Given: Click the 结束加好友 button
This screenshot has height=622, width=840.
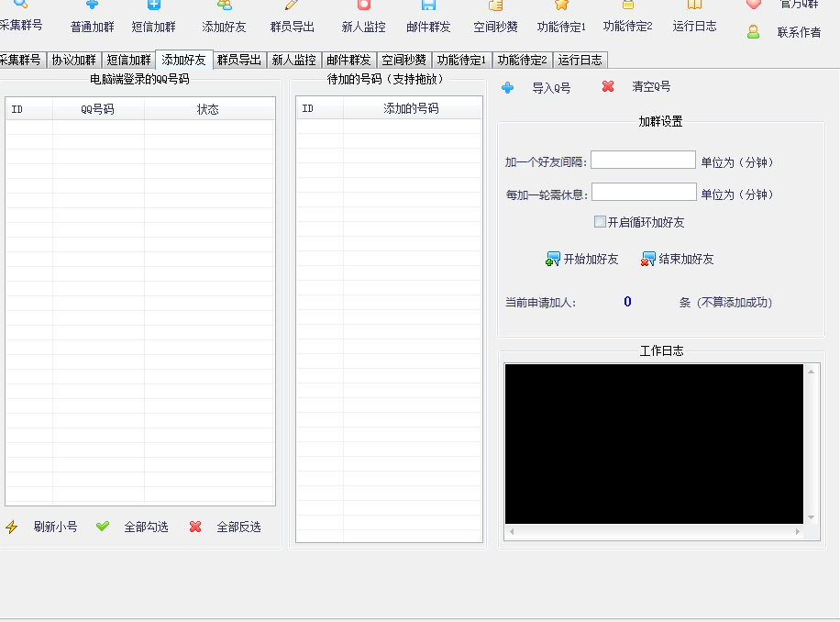Looking at the screenshot, I should (677, 260).
